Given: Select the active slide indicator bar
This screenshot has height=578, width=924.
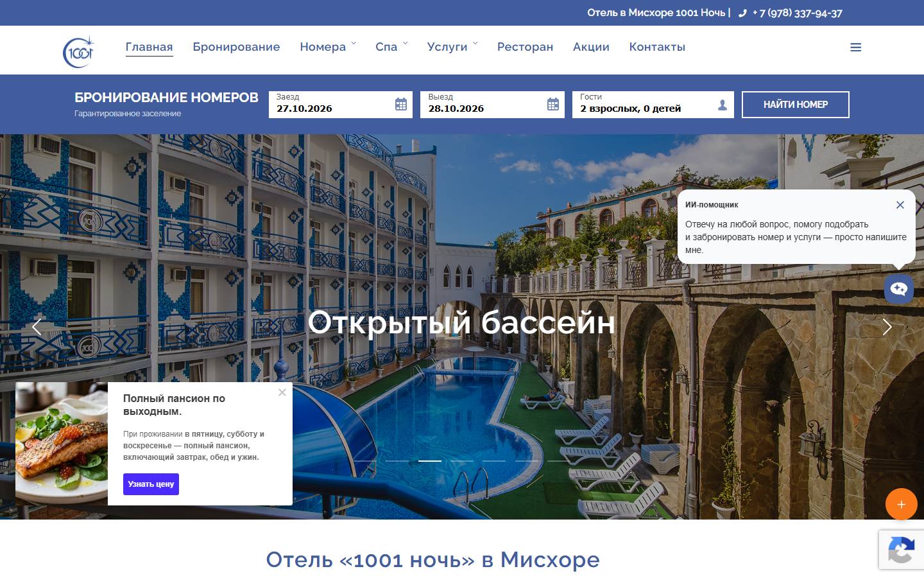Looking at the screenshot, I should pyautogui.click(x=430, y=461).
